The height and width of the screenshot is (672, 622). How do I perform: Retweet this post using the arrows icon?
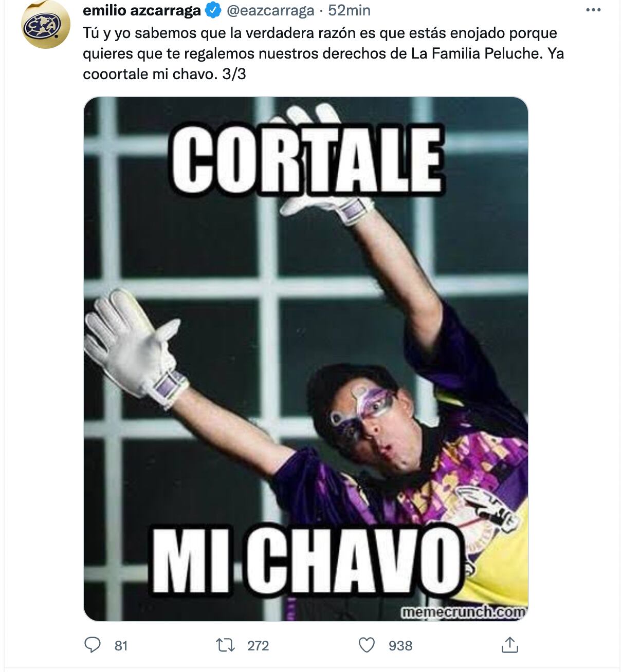click(225, 645)
